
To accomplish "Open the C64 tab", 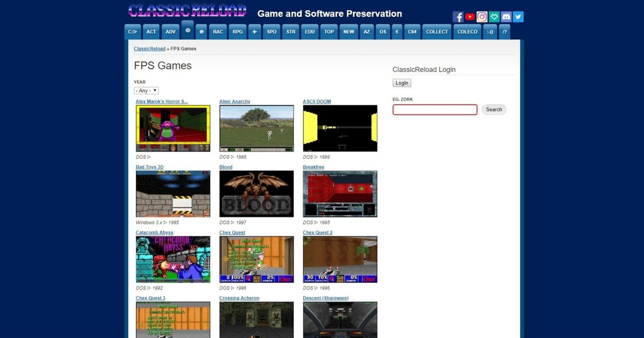I will click(x=412, y=32).
